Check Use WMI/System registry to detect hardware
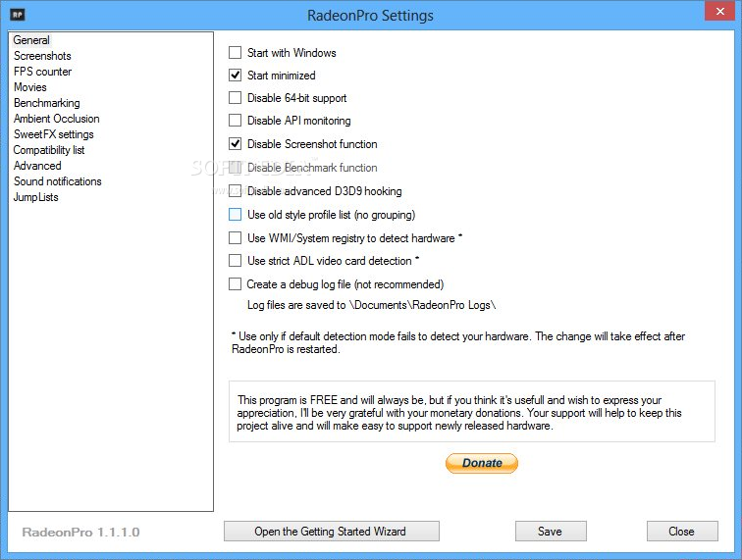 [x=236, y=238]
